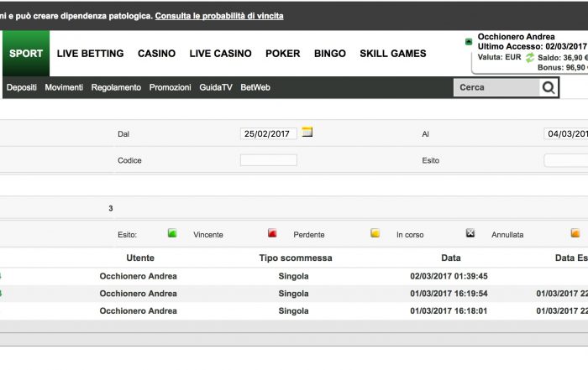Click the green refresh balance icon

(529, 58)
